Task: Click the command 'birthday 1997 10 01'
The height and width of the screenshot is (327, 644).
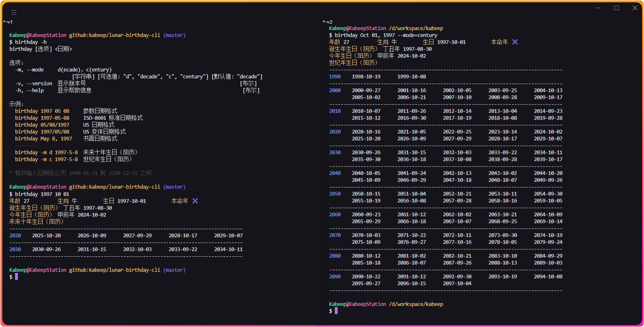Action: (x=42, y=194)
